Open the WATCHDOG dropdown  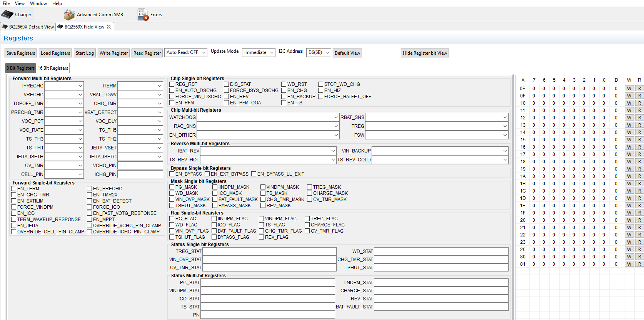click(268, 117)
